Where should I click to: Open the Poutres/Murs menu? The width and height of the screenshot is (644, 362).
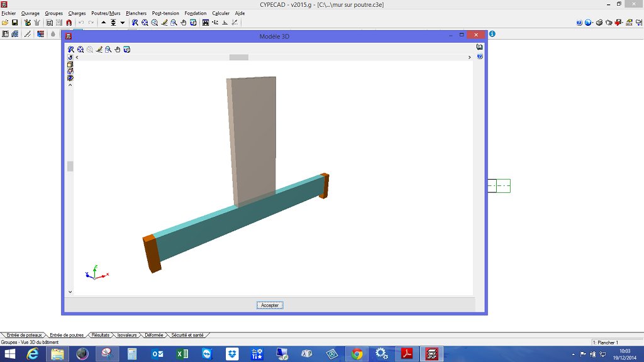pyautogui.click(x=106, y=13)
